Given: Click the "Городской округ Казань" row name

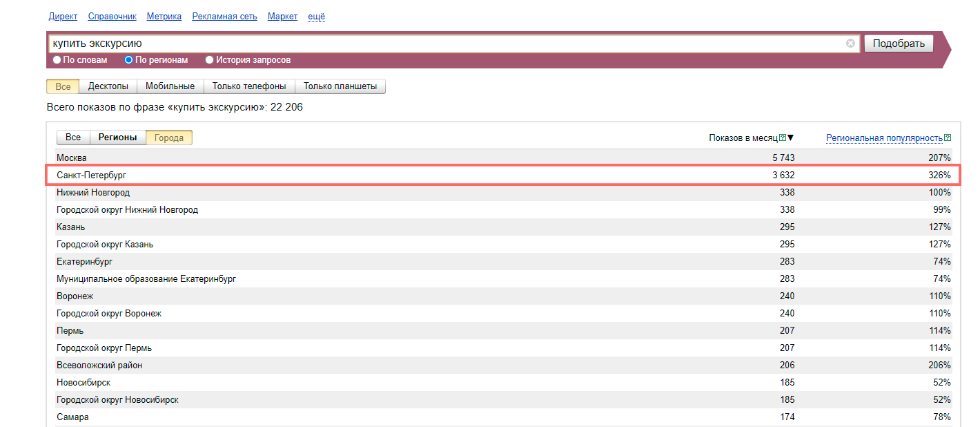Looking at the screenshot, I should pos(105,245).
